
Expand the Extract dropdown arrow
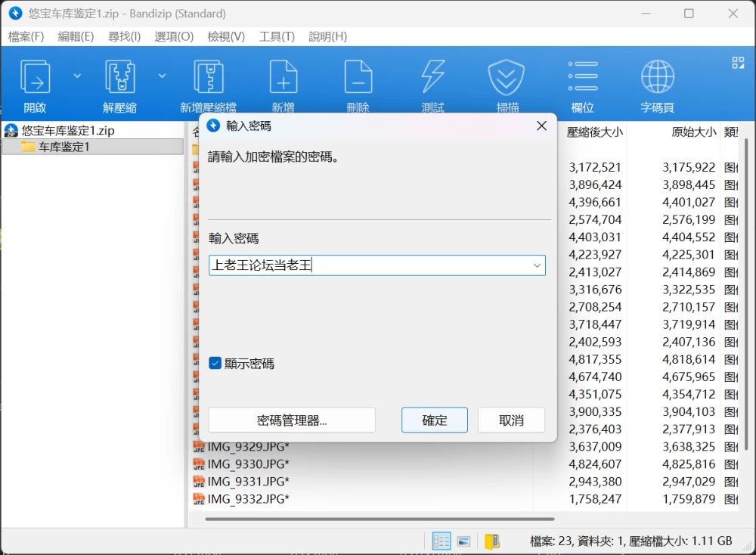162,76
